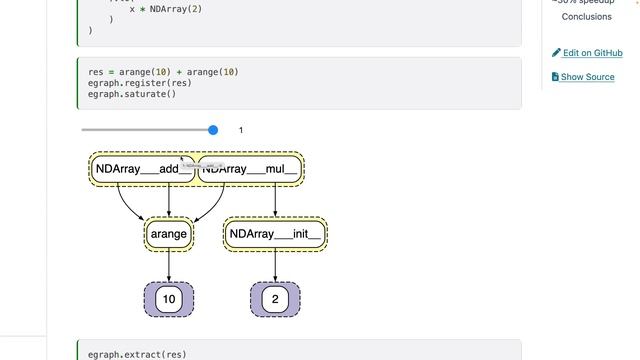Select the NDArray___mul__ graph node
Viewport: 640px width, 360px height.
click(250, 169)
